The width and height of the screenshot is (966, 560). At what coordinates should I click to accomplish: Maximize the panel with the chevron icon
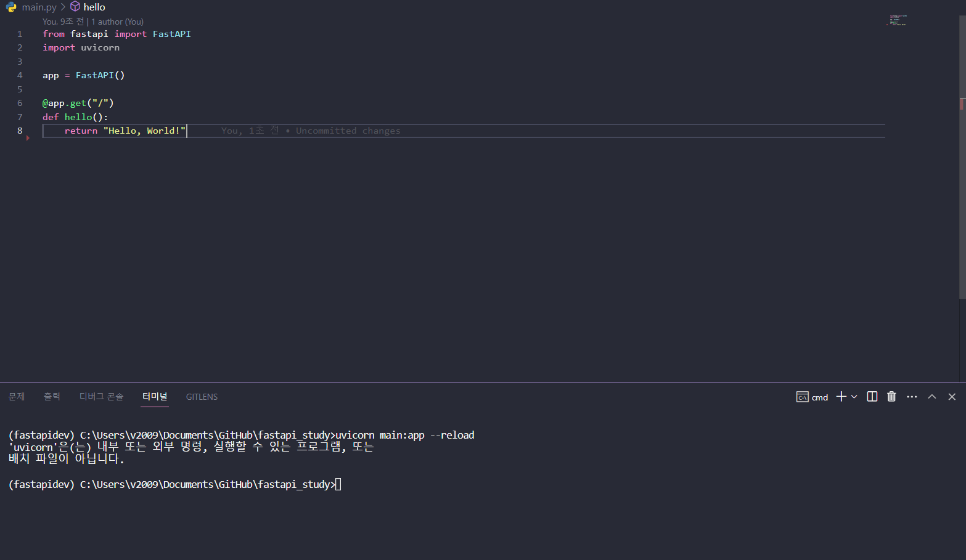[x=931, y=397]
